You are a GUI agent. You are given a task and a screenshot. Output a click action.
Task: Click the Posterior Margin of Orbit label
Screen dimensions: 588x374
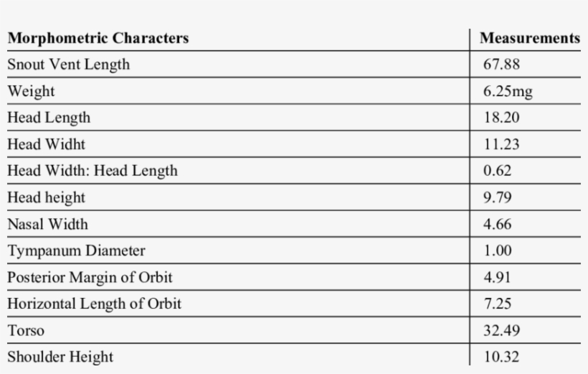point(90,277)
